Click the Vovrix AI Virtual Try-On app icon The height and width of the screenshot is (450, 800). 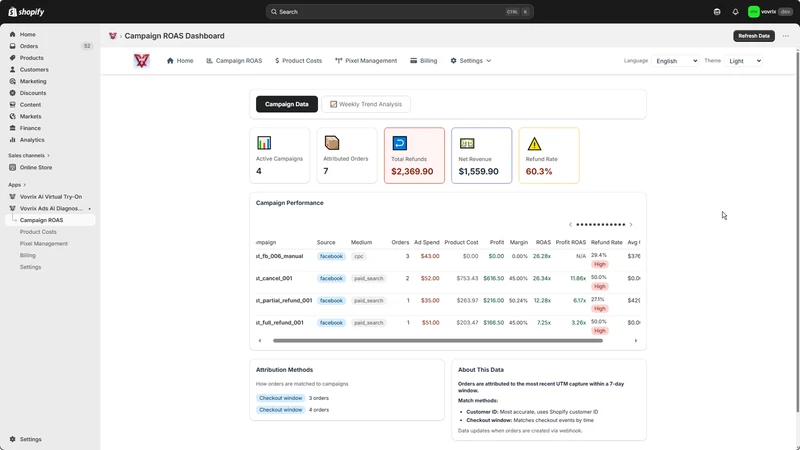coord(13,196)
